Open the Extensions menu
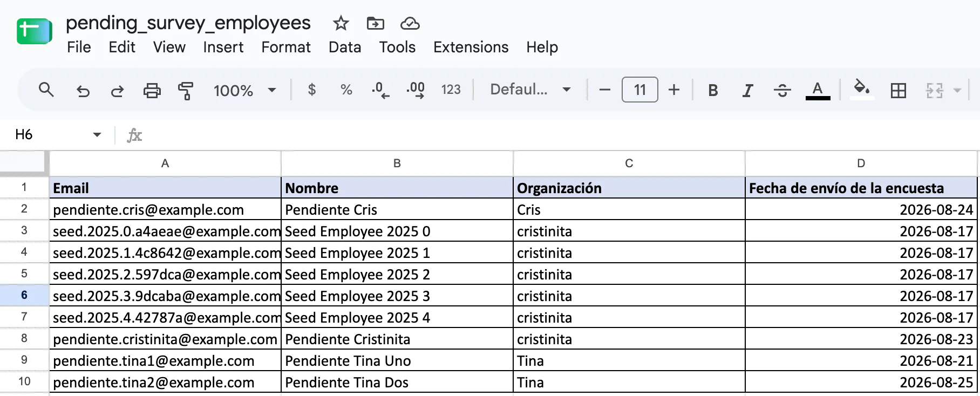Screen dimensions: 980x396 471,47
